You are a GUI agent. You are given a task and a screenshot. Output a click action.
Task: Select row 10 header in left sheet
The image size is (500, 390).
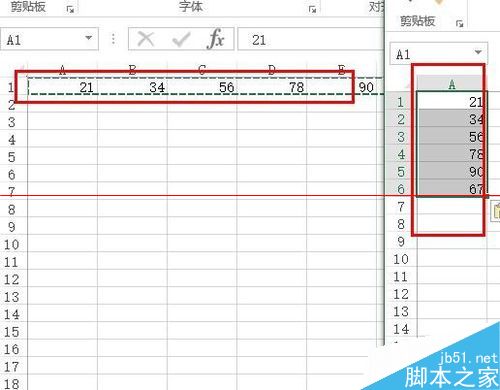(x=13, y=244)
